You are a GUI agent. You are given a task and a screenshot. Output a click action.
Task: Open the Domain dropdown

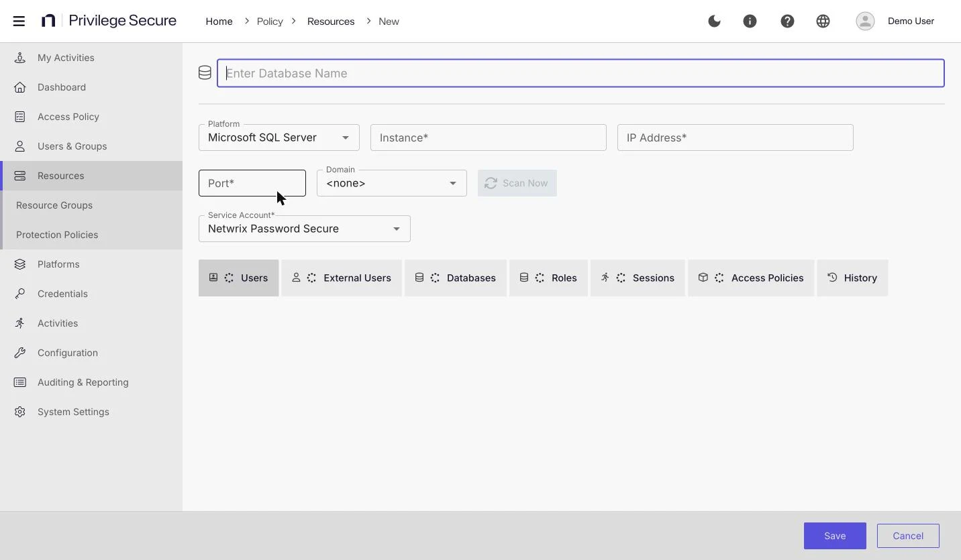[x=392, y=183]
